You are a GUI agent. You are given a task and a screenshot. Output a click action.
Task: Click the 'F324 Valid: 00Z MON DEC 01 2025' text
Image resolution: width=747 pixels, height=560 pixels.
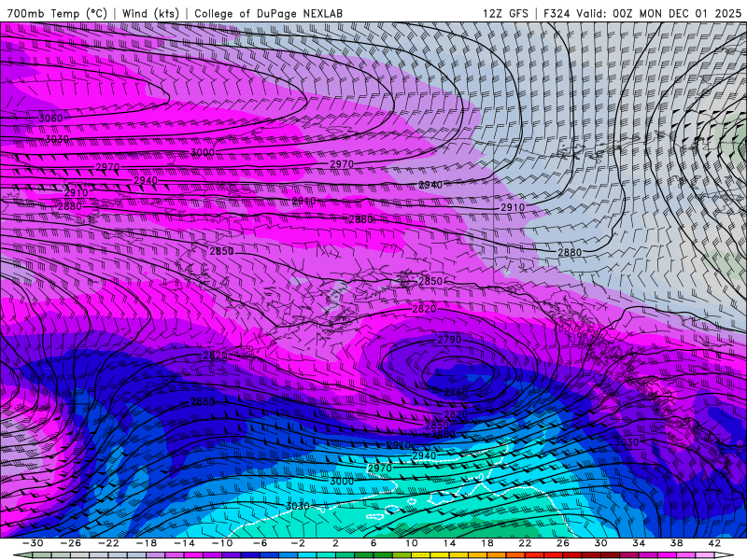click(x=642, y=13)
